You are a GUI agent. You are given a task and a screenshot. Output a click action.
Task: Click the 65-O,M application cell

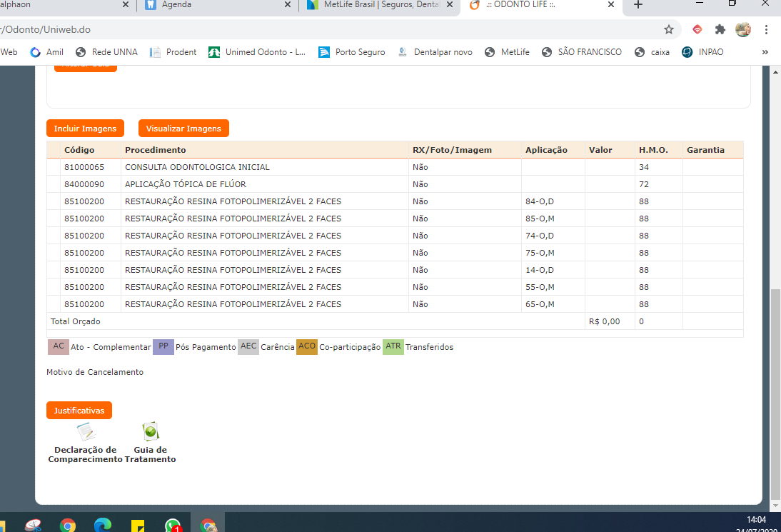pos(553,304)
